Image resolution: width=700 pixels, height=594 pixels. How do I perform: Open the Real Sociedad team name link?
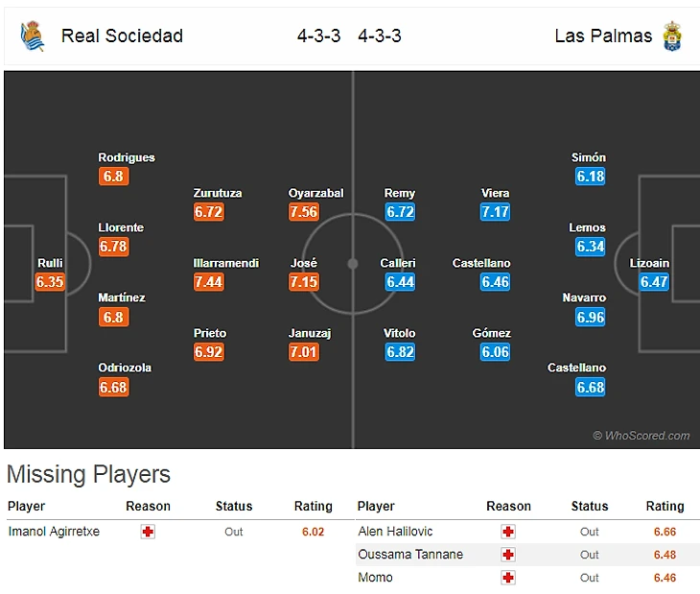point(122,36)
